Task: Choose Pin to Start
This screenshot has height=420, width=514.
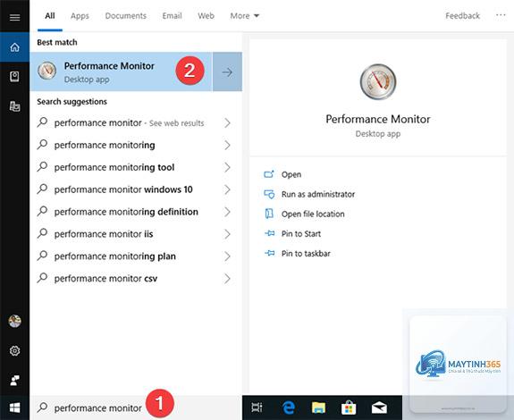Action: coord(301,233)
